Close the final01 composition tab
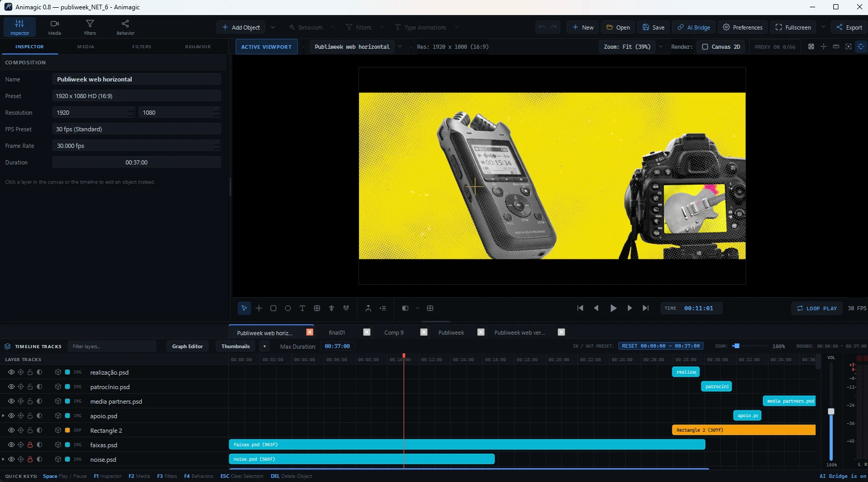 pyautogui.click(x=367, y=332)
